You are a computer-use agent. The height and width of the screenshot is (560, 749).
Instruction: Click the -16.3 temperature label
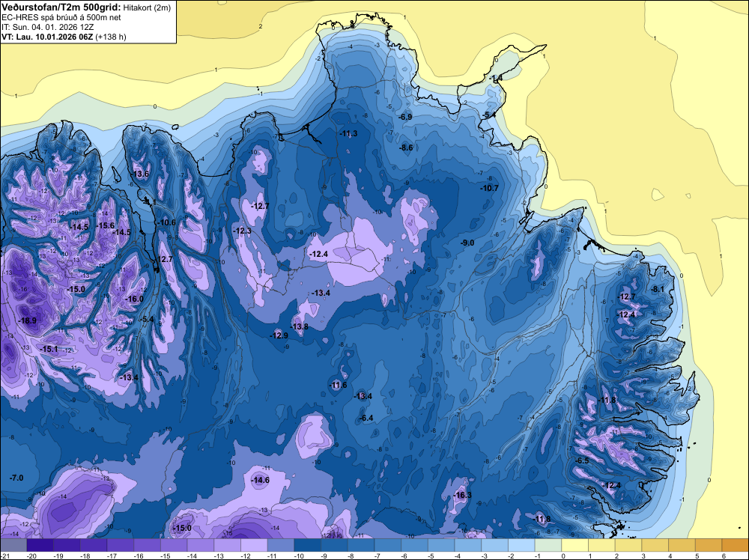[462, 495]
